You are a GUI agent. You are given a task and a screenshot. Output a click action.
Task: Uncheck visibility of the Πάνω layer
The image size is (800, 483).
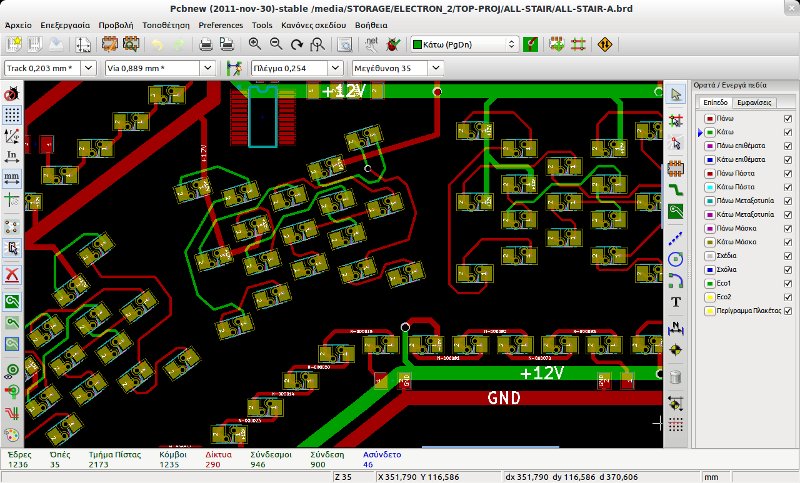tap(788, 117)
